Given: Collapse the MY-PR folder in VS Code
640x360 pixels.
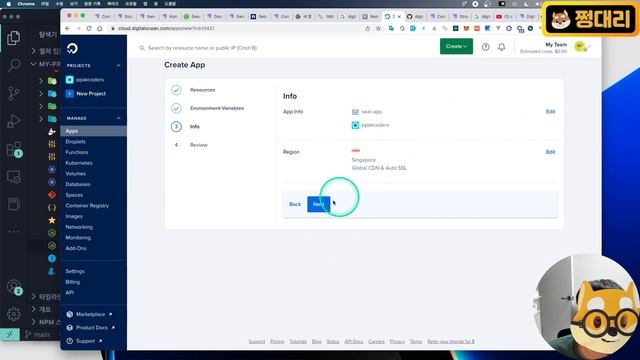Looking at the screenshot, I should point(33,64).
